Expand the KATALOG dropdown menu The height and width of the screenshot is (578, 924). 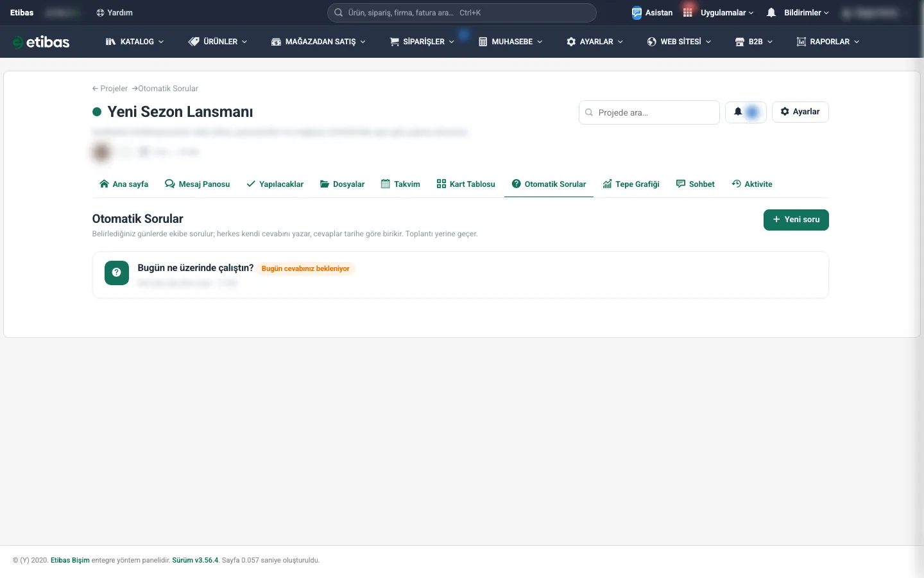135,42
